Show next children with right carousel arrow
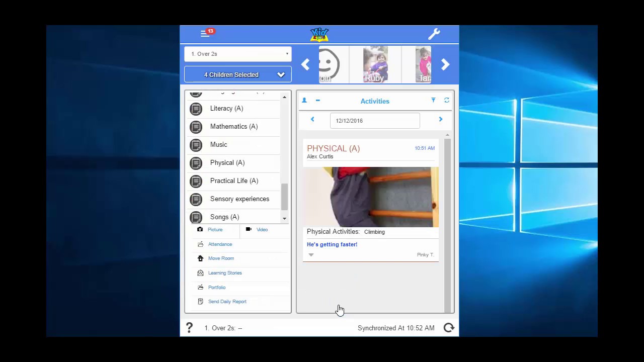 445,64
